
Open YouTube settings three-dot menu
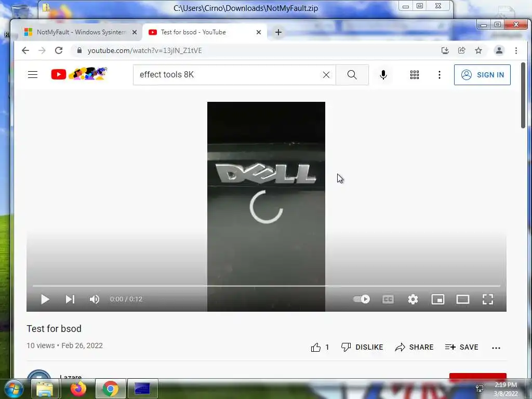pyautogui.click(x=440, y=75)
